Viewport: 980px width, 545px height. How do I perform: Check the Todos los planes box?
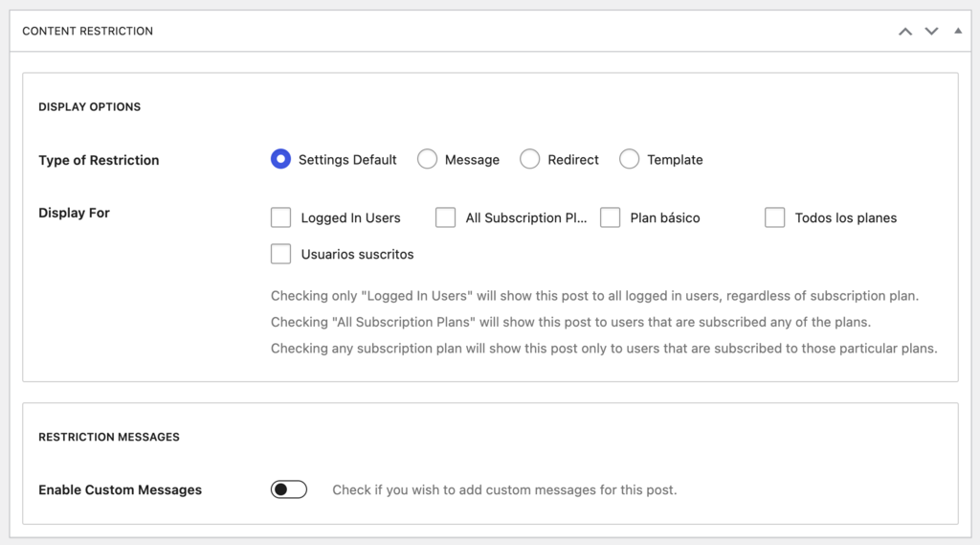(x=774, y=217)
